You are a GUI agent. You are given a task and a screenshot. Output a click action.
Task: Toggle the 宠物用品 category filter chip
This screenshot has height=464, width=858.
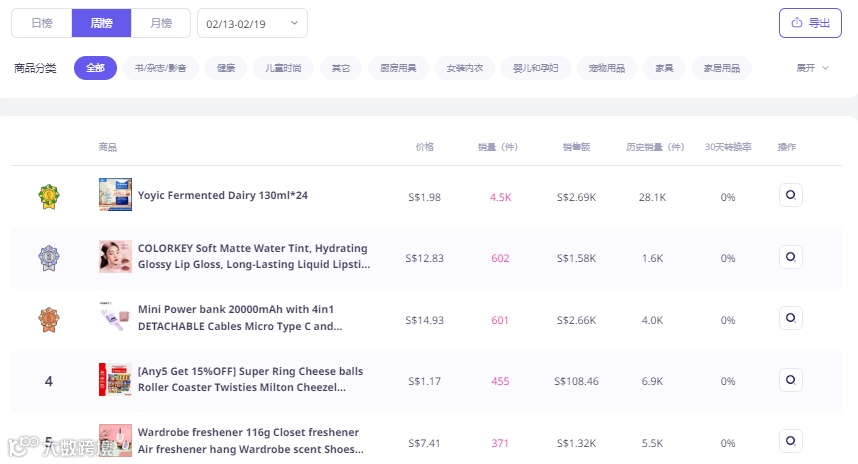tap(606, 68)
